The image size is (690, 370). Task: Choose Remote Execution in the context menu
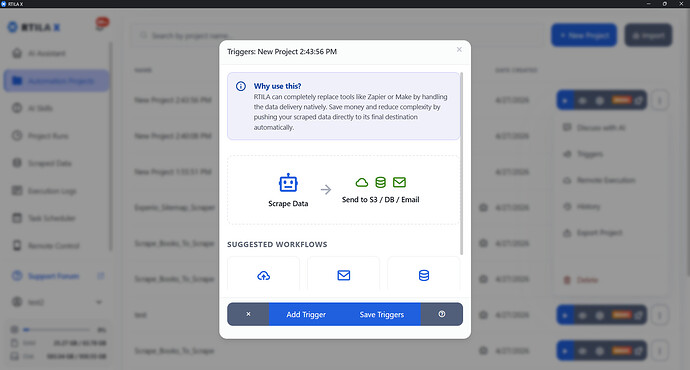(610, 180)
